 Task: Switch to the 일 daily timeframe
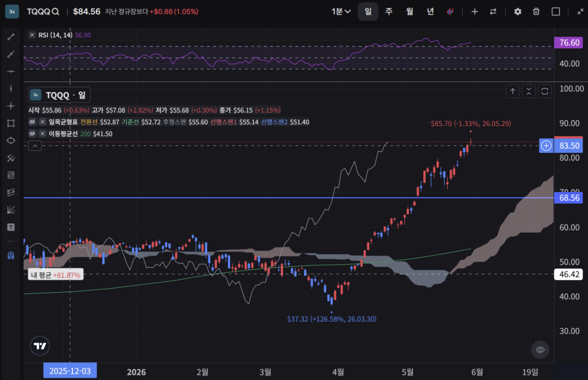tap(368, 11)
